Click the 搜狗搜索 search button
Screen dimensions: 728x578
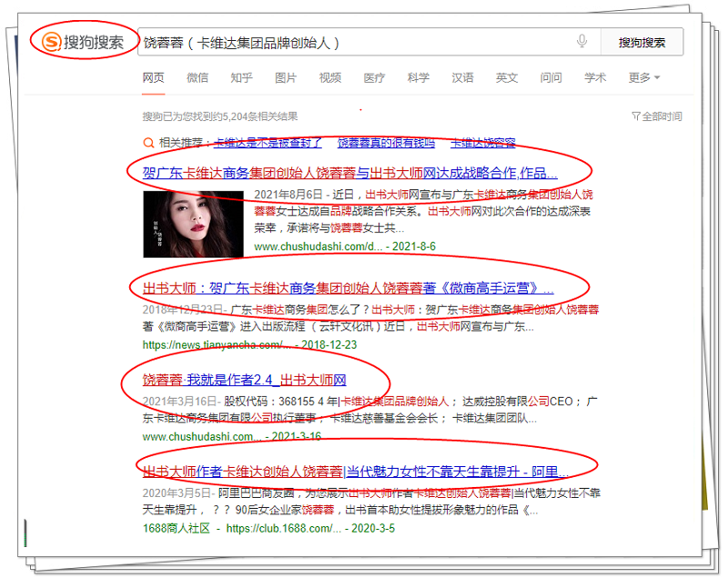(642, 43)
